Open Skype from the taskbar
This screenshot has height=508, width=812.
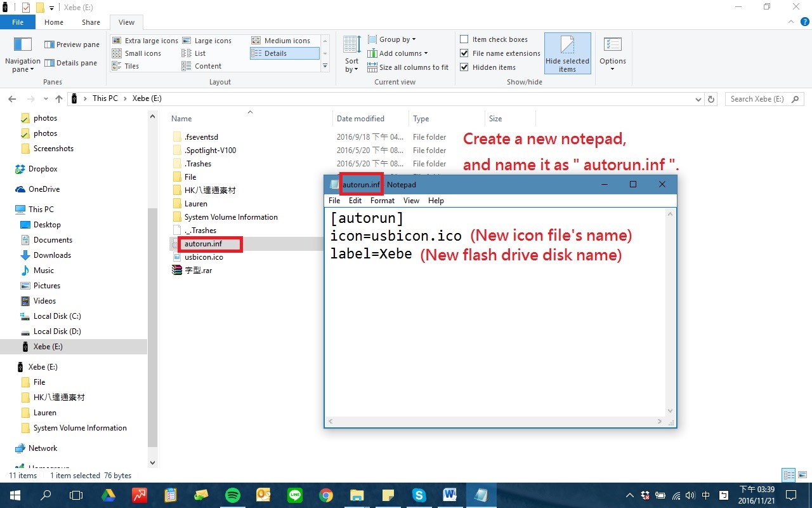tap(419, 495)
